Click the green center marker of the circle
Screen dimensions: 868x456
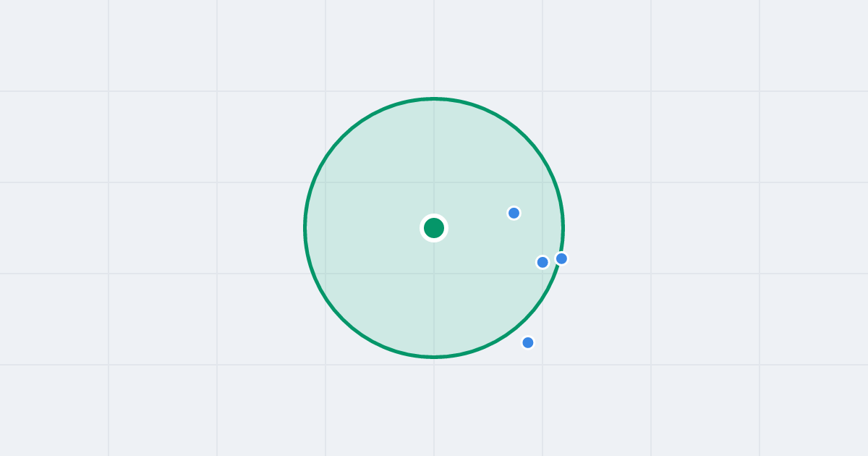434,228
